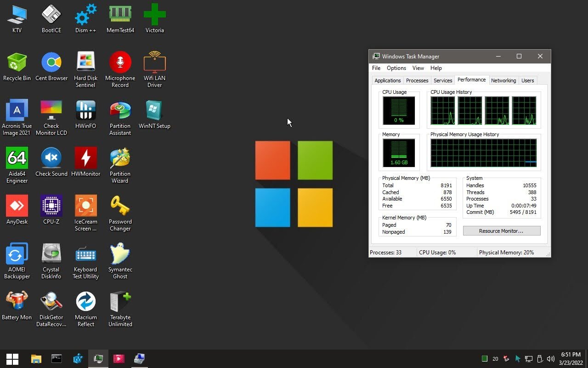Select the IceCream Screen recorder icon
588x368 pixels.
[x=86, y=213]
